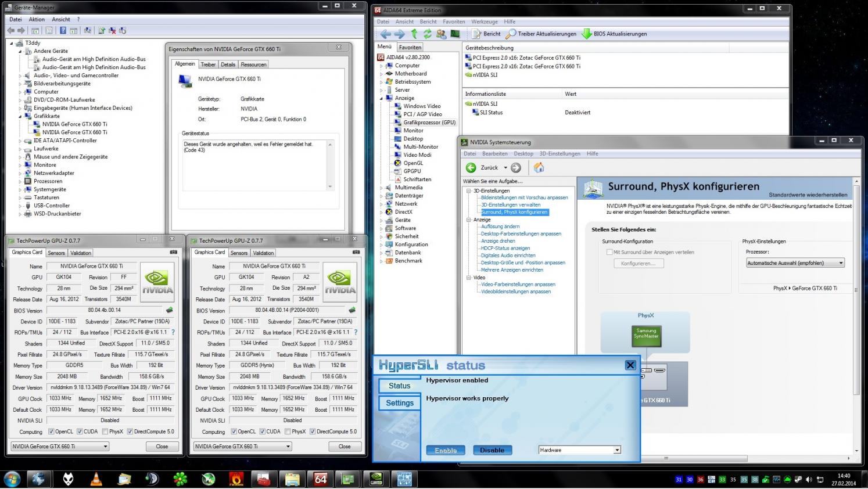Open VLC media player from taskbar
Image resolution: width=868 pixels, height=489 pixels.
[96, 479]
